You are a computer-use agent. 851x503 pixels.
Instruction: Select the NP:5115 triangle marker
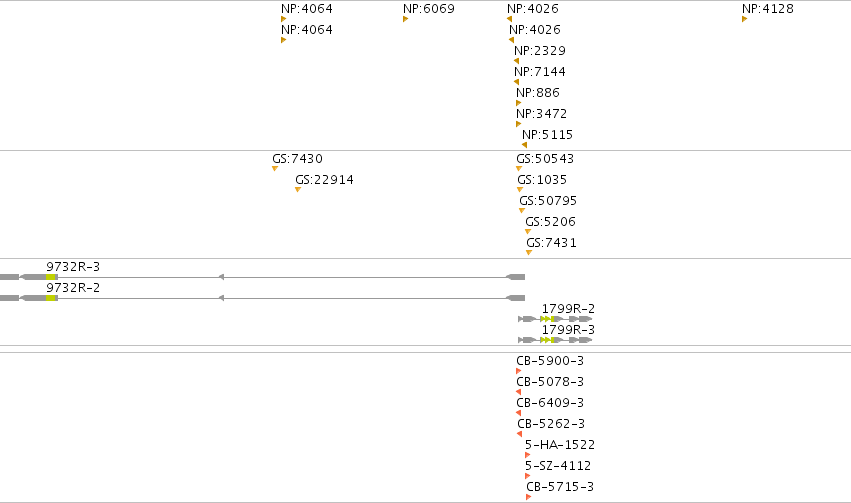(524, 145)
